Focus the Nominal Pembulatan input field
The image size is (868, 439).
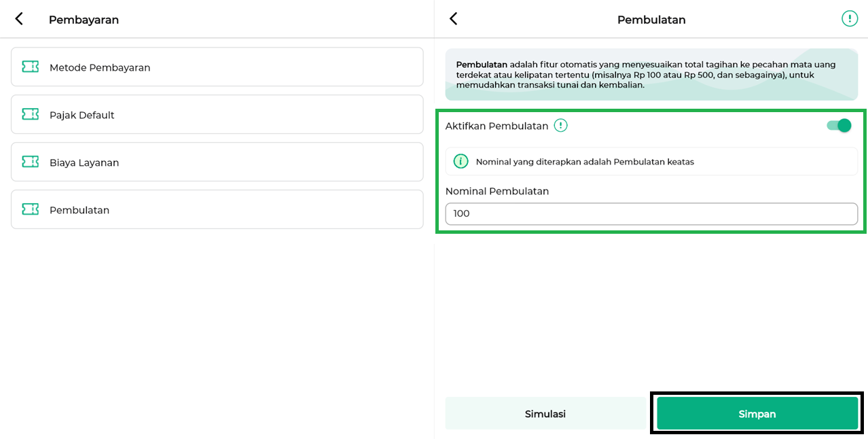pyautogui.click(x=651, y=214)
